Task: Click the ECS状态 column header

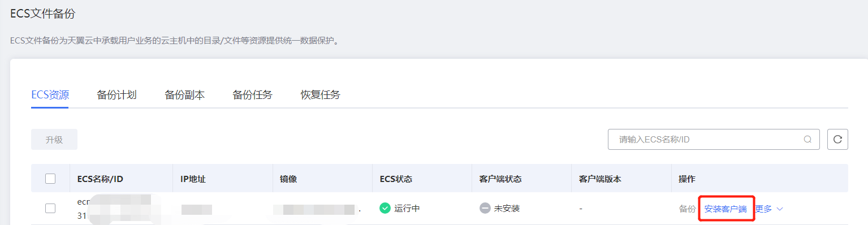Action: coord(396,179)
